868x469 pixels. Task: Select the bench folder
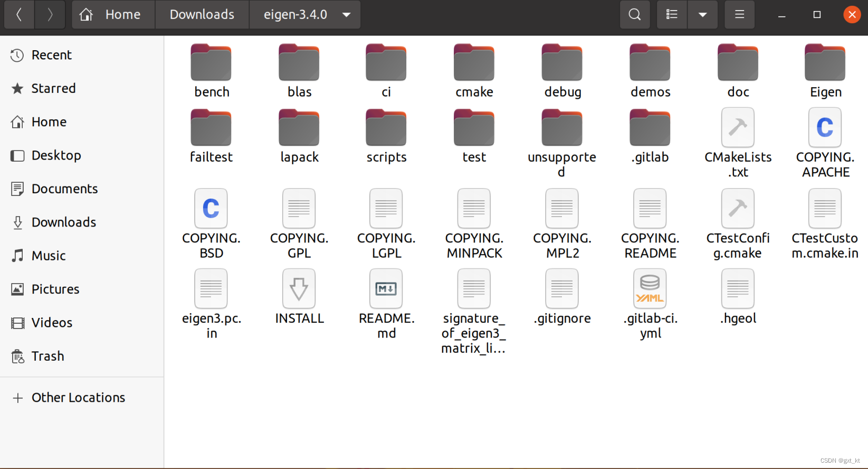[x=211, y=71]
